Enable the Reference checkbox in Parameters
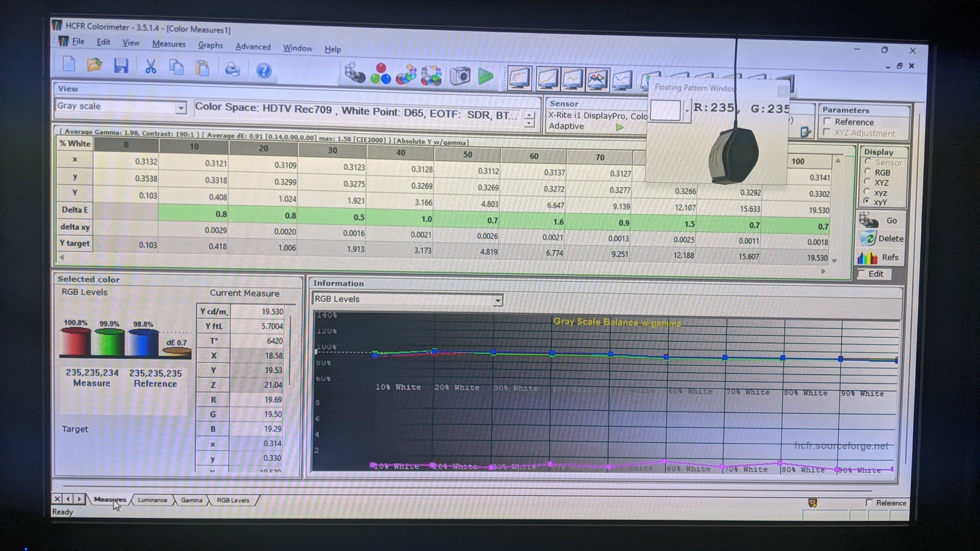 point(827,122)
